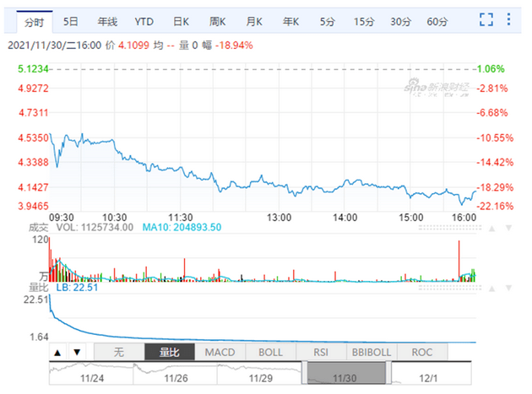Open the 年线 chart tab

(x=107, y=19)
